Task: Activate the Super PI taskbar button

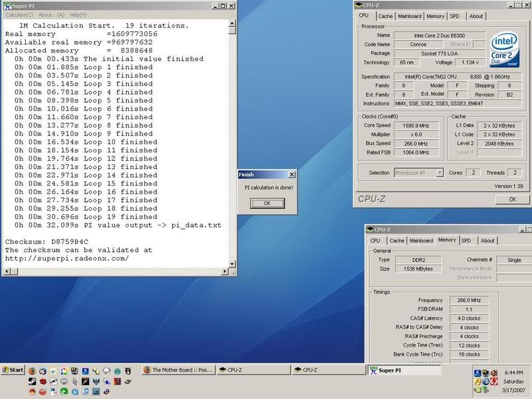Action: coord(405,370)
